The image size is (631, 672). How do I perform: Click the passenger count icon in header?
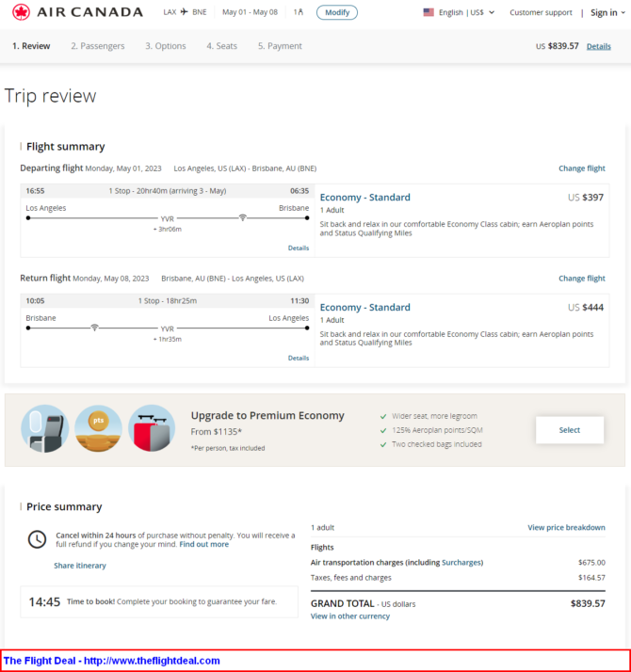300,12
